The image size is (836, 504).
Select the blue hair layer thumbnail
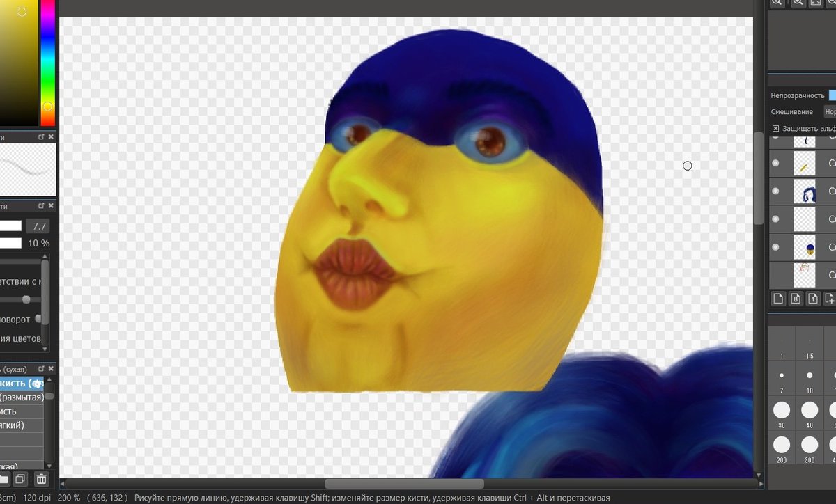coord(805,191)
